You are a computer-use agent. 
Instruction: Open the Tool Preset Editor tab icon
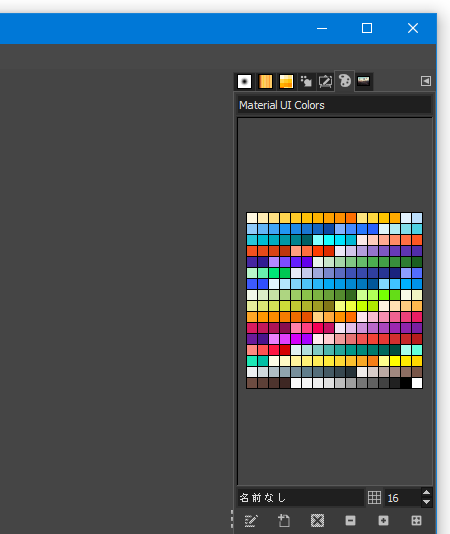click(x=325, y=81)
